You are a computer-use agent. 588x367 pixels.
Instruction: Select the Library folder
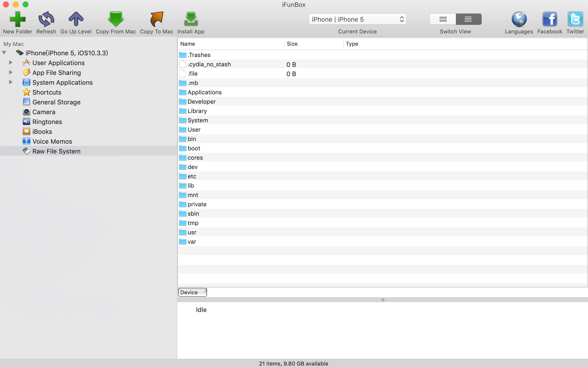point(383,111)
